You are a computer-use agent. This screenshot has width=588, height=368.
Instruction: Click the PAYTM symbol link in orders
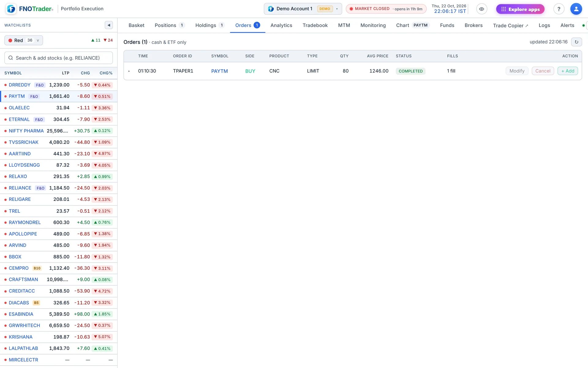[219, 71]
